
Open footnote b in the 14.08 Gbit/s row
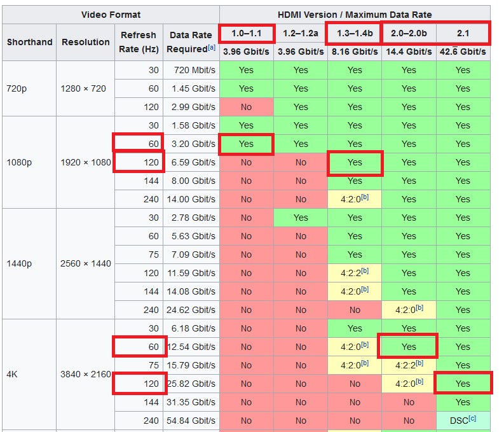[x=365, y=289]
